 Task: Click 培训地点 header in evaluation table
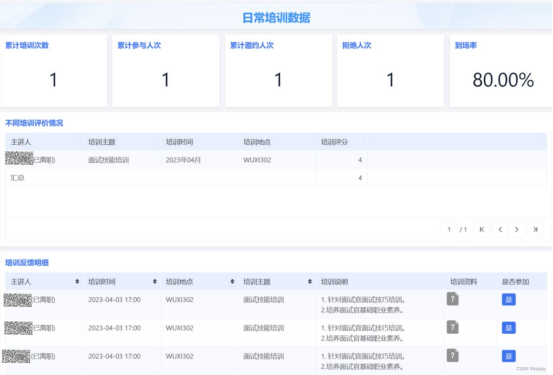coord(257,142)
